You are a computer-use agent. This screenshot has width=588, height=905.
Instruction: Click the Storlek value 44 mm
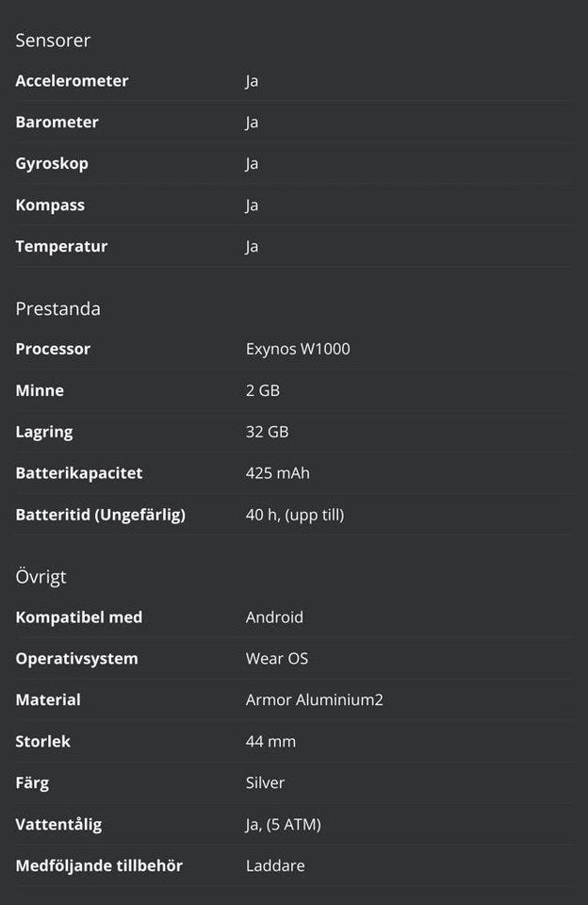(x=270, y=742)
